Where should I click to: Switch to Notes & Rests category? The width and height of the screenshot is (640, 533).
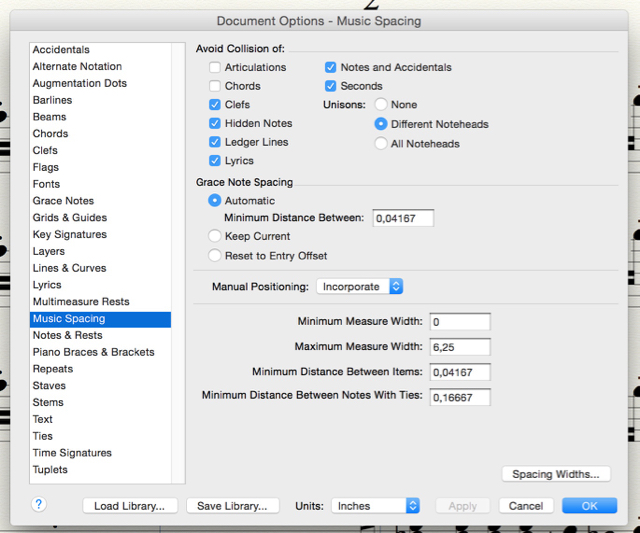[x=67, y=335]
